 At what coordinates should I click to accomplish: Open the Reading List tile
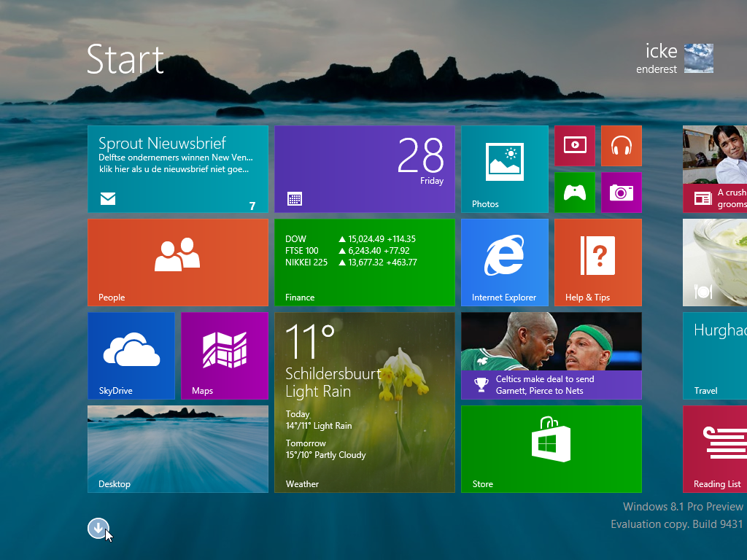(x=715, y=449)
